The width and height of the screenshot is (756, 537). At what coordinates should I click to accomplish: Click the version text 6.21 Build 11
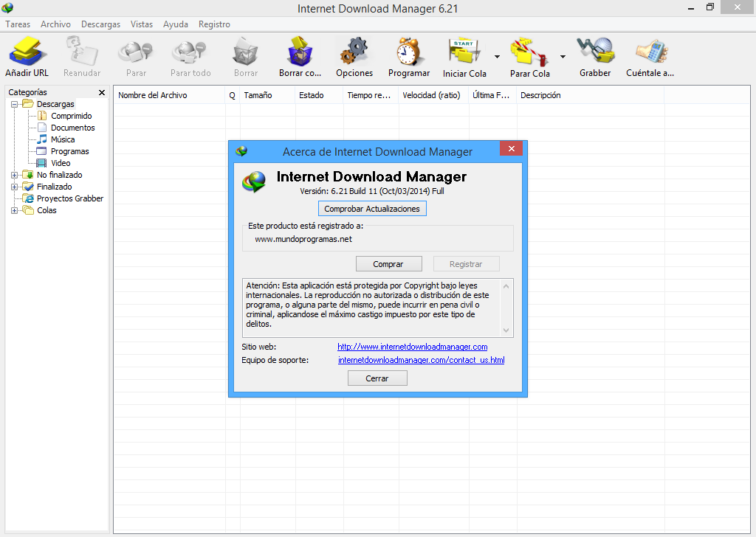[354, 191]
